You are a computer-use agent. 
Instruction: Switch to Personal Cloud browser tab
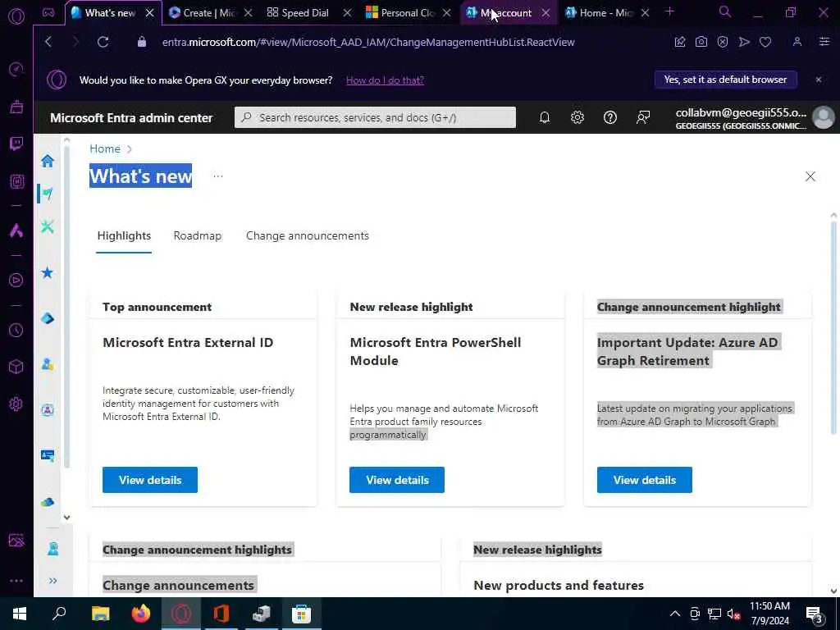[407, 13]
